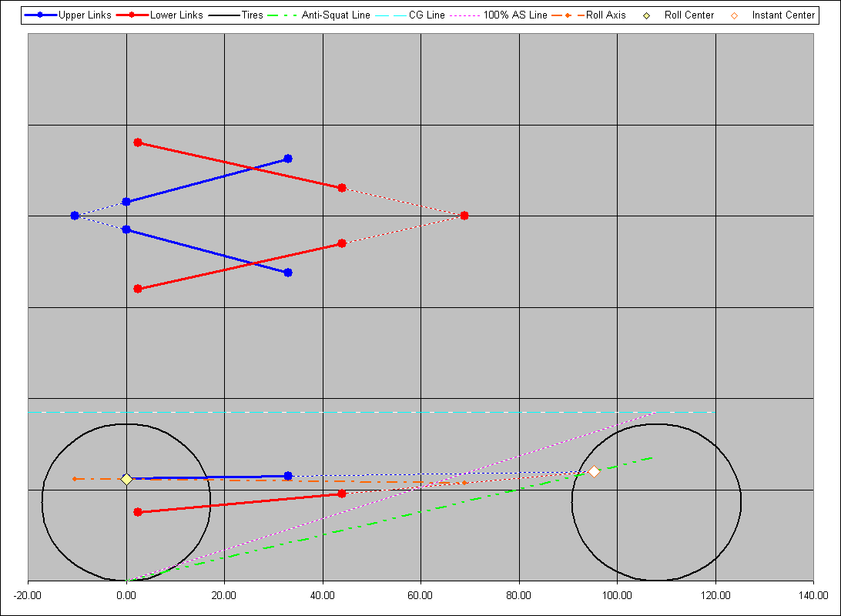This screenshot has height=616, width=841.
Task: Click the side-view blue upper link frame end
Action: pyautogui.click(x=288, y=476)
